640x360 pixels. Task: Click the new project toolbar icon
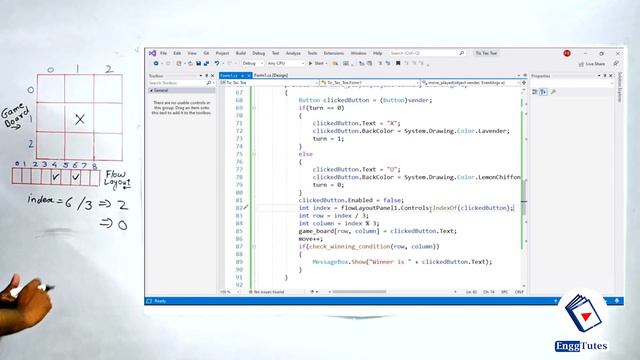tap(179, 63)
